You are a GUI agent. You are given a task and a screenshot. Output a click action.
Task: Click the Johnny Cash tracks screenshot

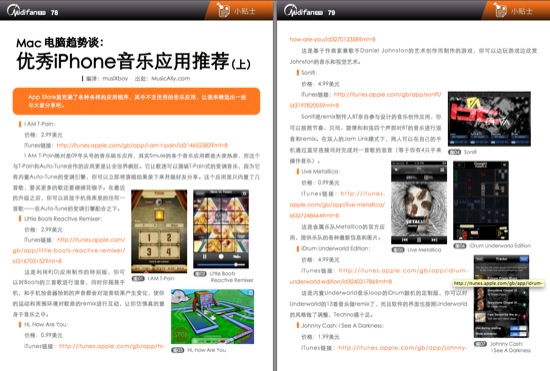tap(502, 297)
